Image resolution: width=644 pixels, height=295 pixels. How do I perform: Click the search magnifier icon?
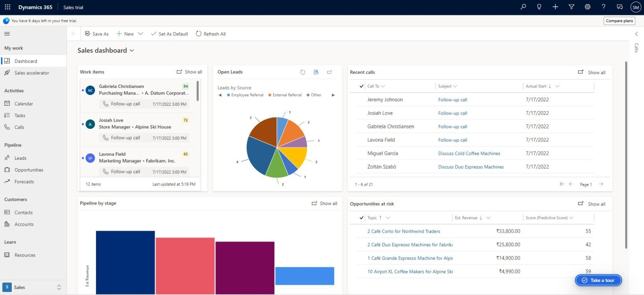pos(523,7)
